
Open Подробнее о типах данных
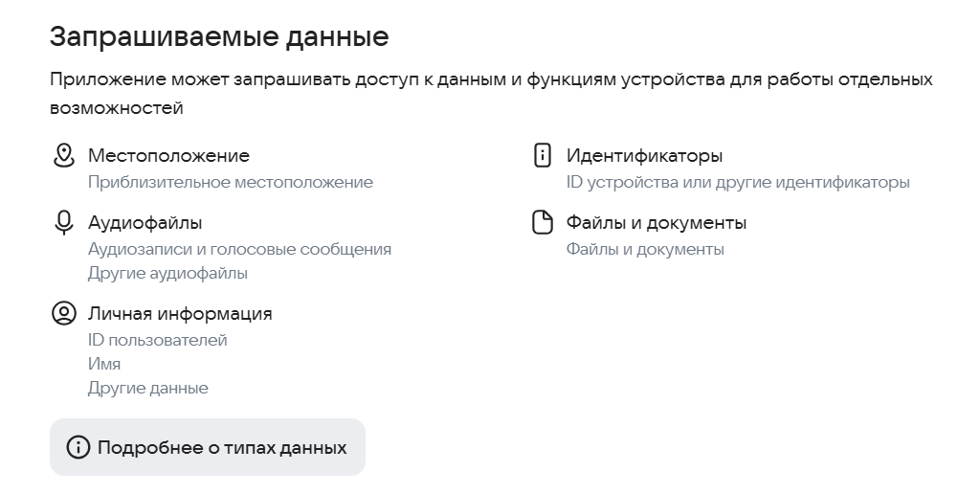click(208, 447)
